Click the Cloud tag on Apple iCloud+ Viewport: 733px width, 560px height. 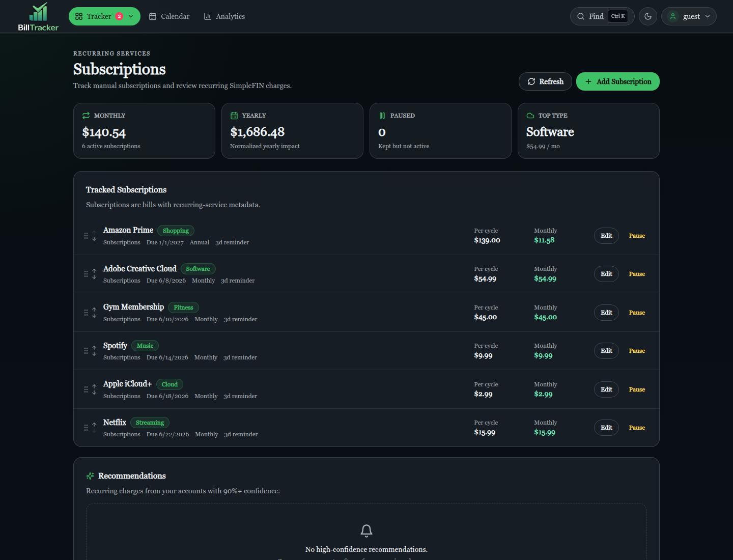click(170, 384)
